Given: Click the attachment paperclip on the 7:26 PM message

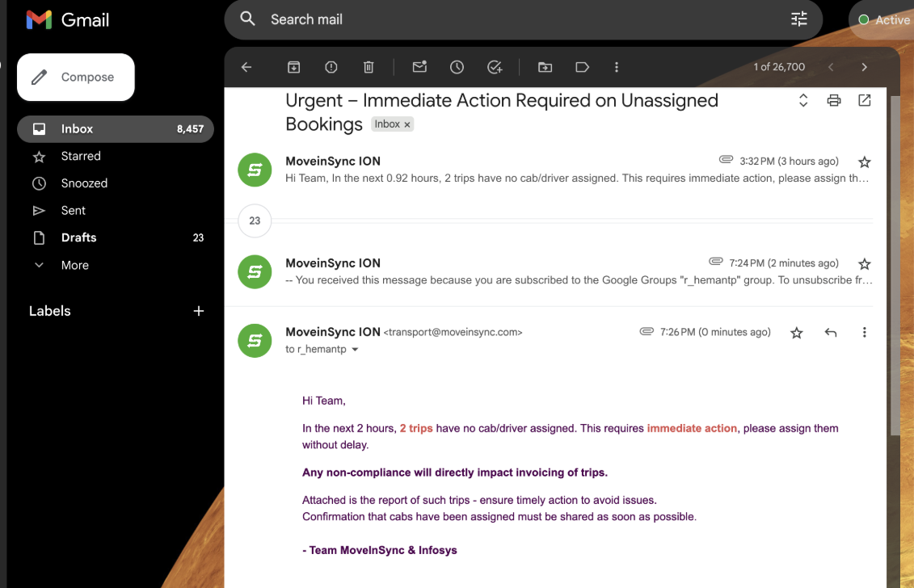Looking at the screenshot, I should (647, 331).
